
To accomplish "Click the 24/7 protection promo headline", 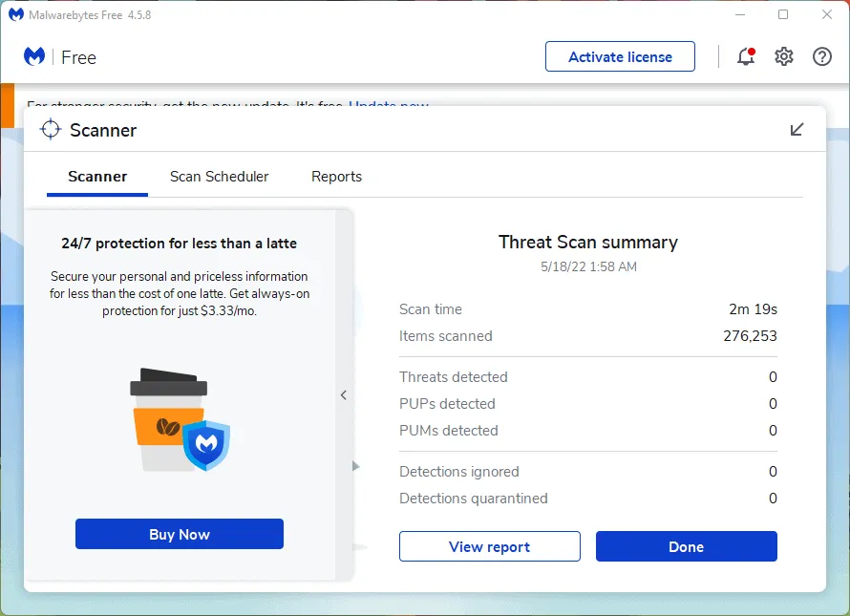I will click(x=180, y=244).
